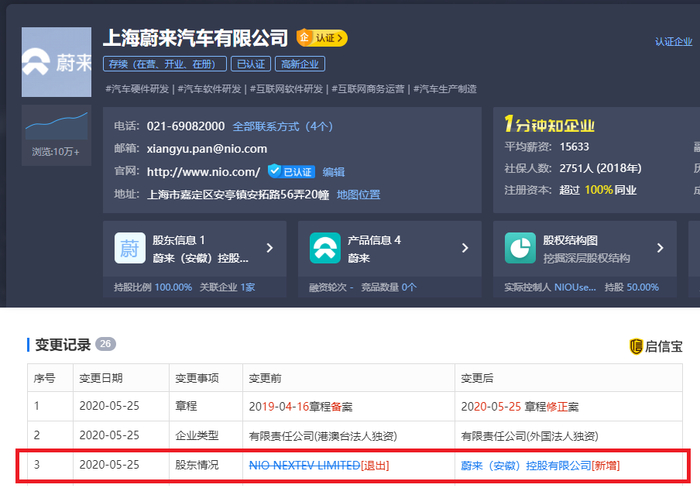Click the NIO company logo thumbnail

pyautogui.click(x=56, y=62)
